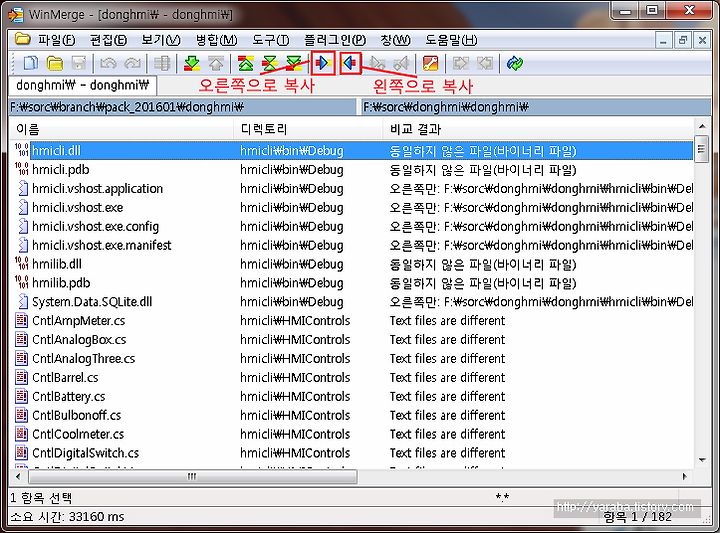
Task: Click the left path header pack_201601\donghmi\
Action: (x=182, y=107)
